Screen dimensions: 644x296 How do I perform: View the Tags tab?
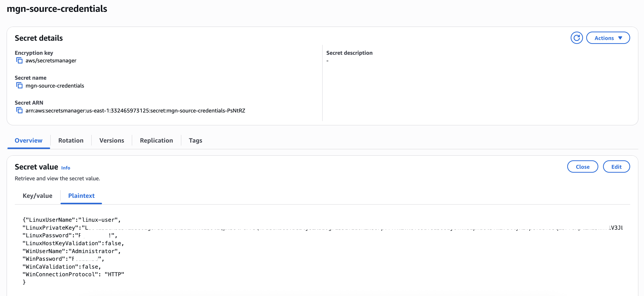pyautogui.click(x=195, y=140)
